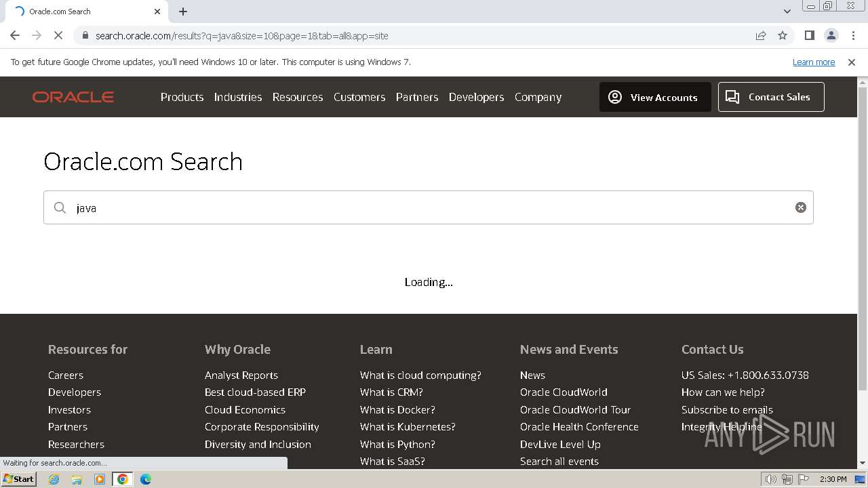Open How can we help link
The height and width of the screenshot is (488, 868).
pyautogui.click(x=723, y=392)
